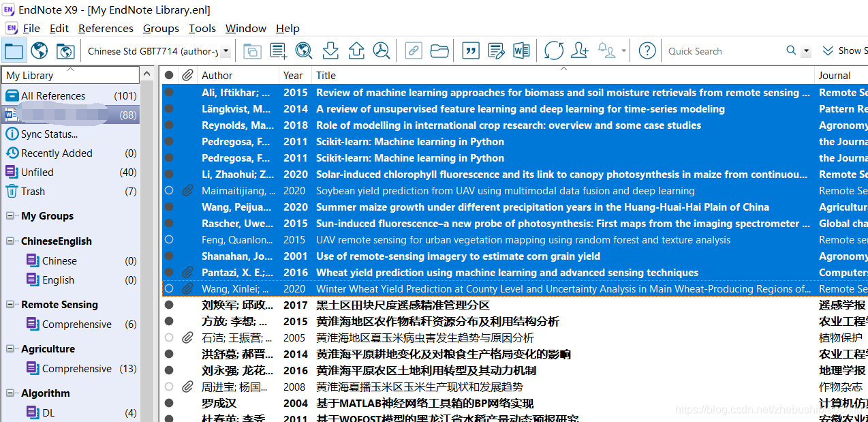The image size is (868, 422).
Task: Toggle read status circle for Feng, Quanlong 2015 reference
Action: point(169,239)
